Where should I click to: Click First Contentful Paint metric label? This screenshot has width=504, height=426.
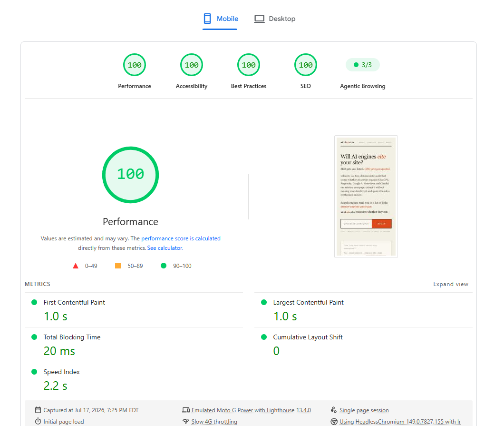click(x=74, y=302)
